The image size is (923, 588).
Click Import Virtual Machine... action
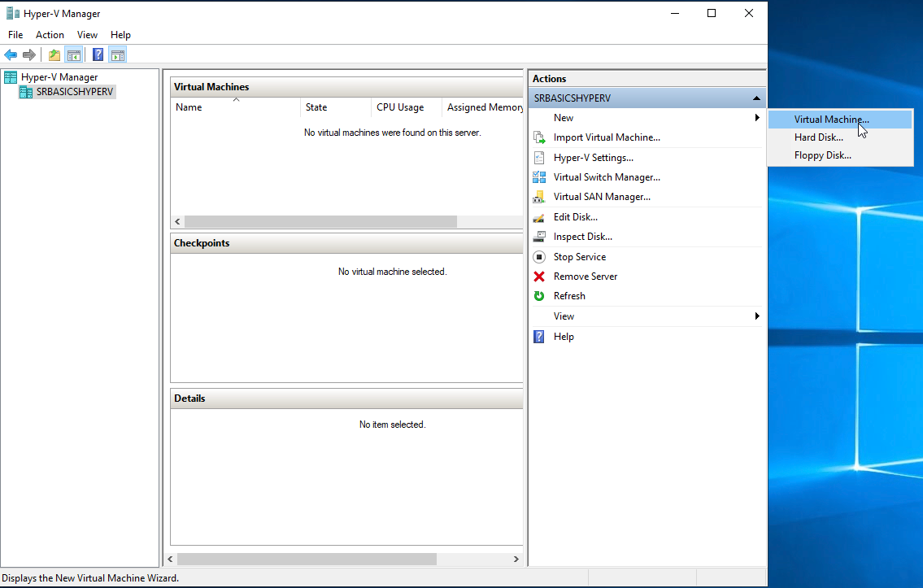tap(607, 137)
